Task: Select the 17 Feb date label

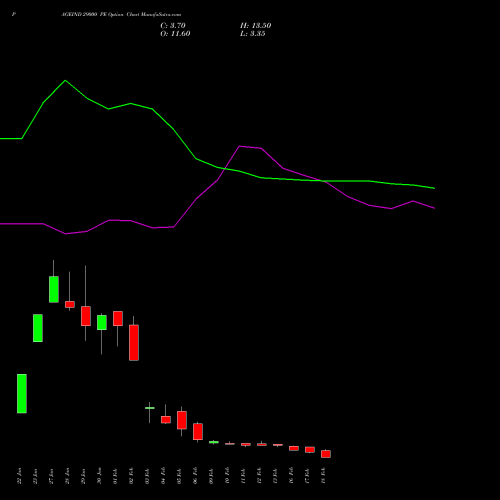Action: [307, 476]
